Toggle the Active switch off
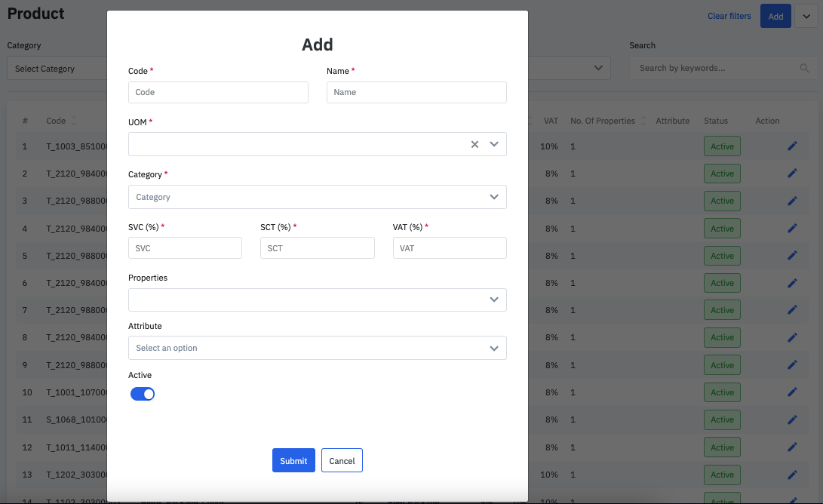The height and width of the screenshot is (504, 823). (143, 394)
